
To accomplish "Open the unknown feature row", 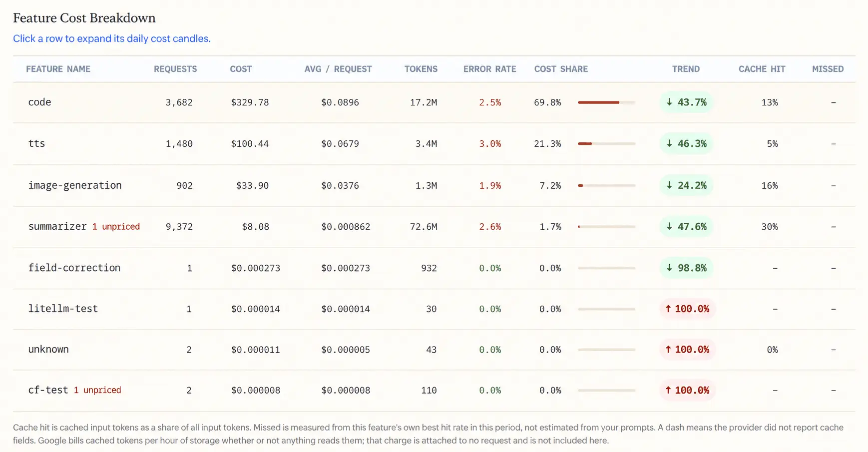I will [434, 350].
